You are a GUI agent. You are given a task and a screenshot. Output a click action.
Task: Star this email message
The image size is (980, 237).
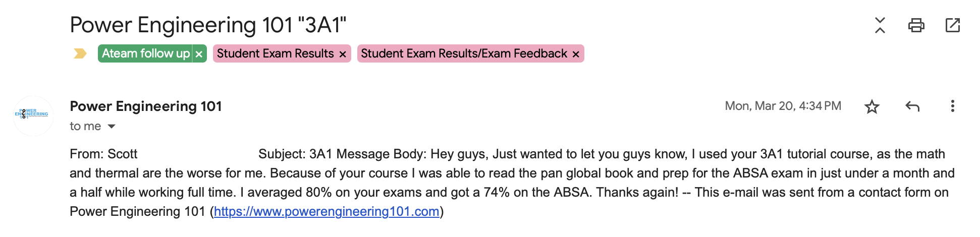click(x=872, y=106)
